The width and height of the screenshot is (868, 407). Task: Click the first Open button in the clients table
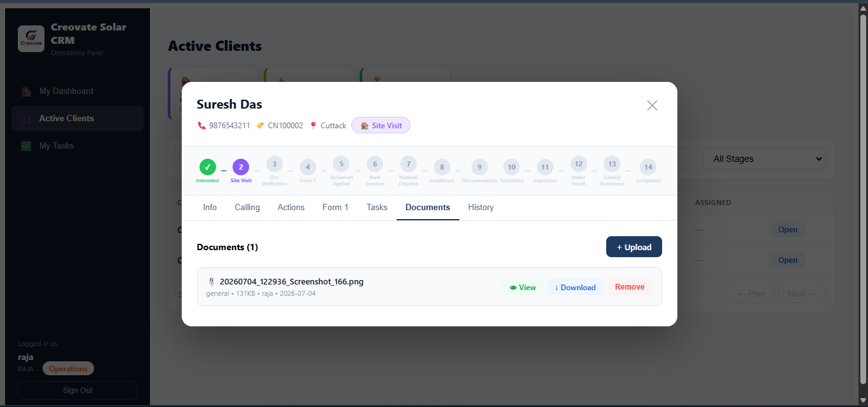(788, 230)
